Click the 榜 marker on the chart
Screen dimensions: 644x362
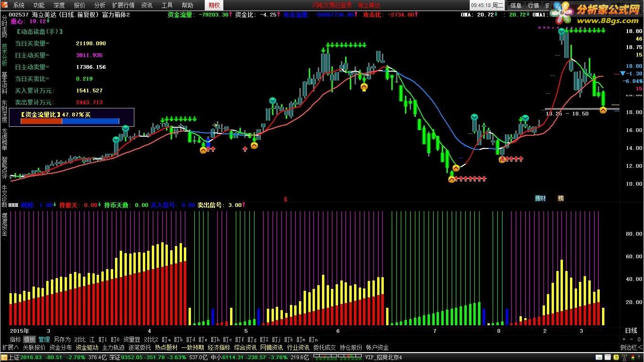(x=561, y=198)
